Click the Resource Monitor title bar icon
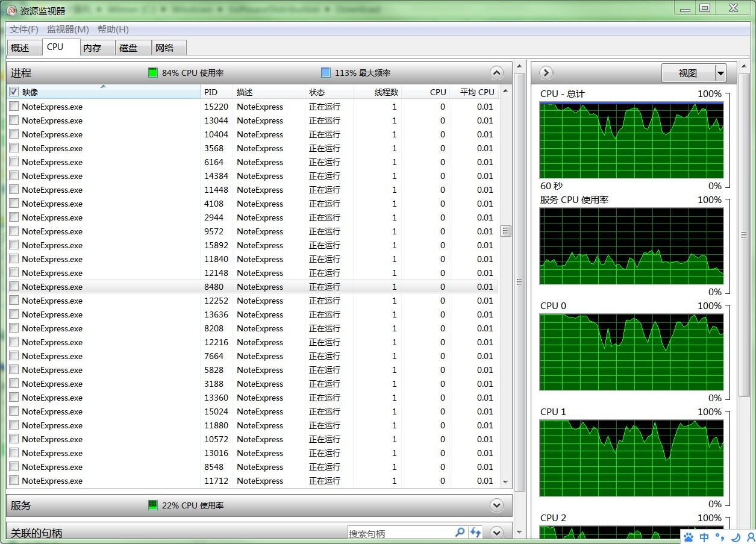 tap(11, 10)
